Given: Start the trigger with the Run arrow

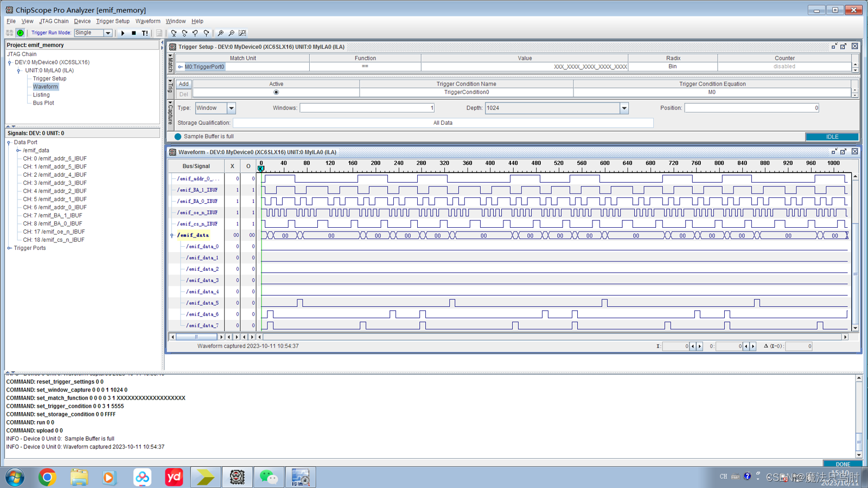Looking at the screenshot, I should pyautogui.click(x=123, y=33).
